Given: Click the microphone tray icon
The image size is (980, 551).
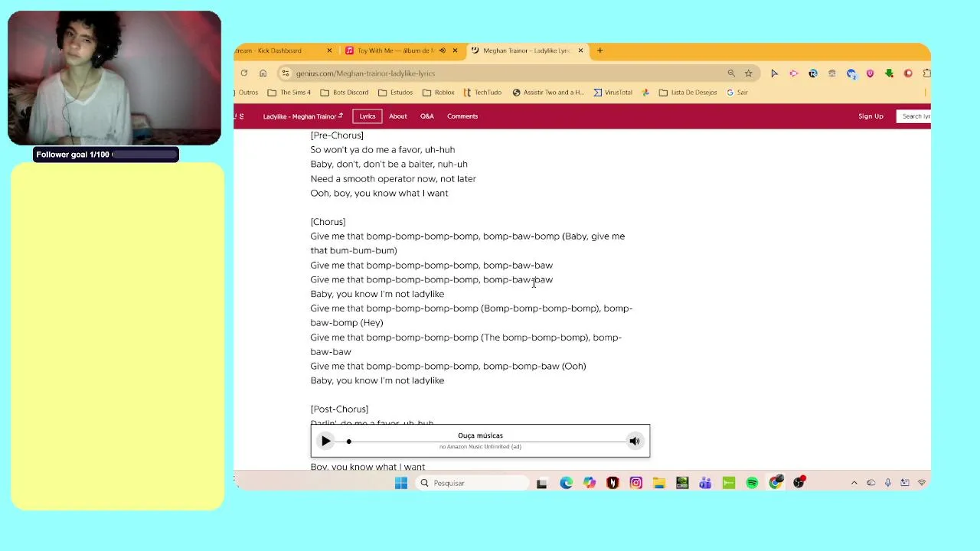Looking at the screenshot, I should (887, 483).
